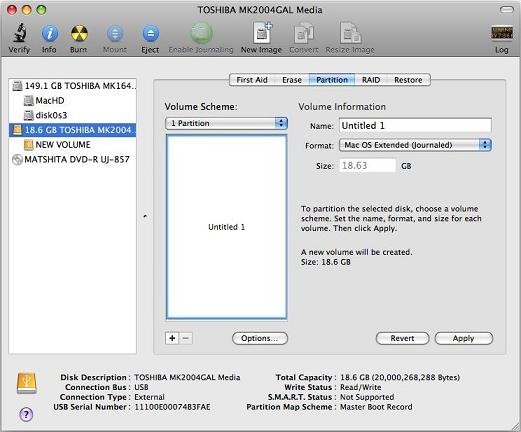
Task: Open the Format dropdown menu
Action: tap(415, 145)
